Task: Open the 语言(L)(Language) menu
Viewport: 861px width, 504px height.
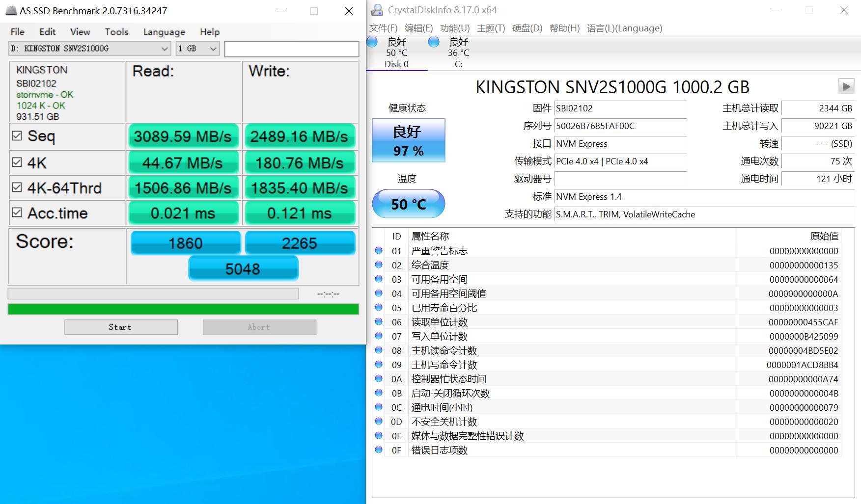Action: tap(623, 28)
